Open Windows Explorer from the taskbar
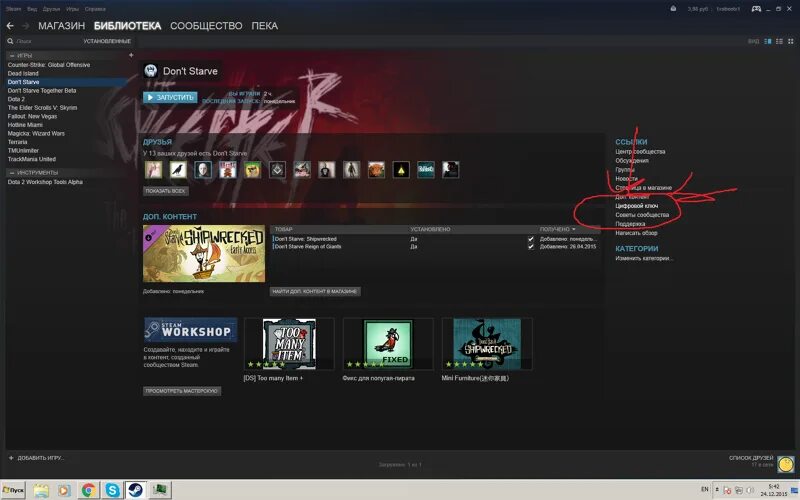The image size is (800, 500). pos(41,490)
